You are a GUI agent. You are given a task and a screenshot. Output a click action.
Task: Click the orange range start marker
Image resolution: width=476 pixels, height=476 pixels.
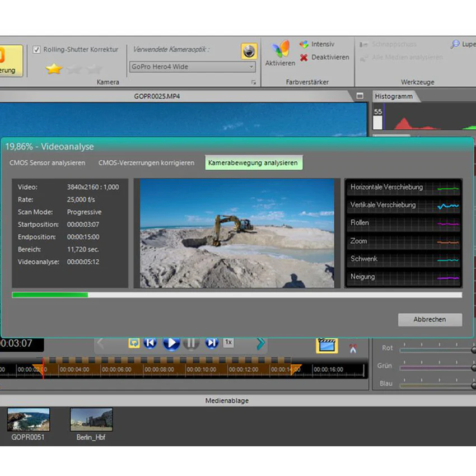(x=38, y=369)
